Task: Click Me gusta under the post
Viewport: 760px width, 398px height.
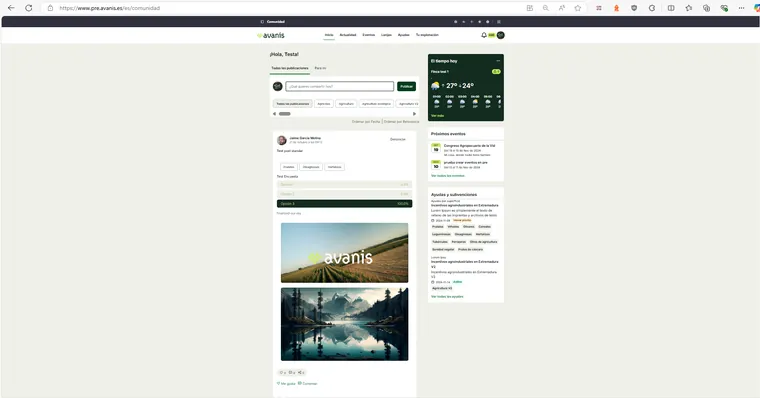Action: pos(286,383)
